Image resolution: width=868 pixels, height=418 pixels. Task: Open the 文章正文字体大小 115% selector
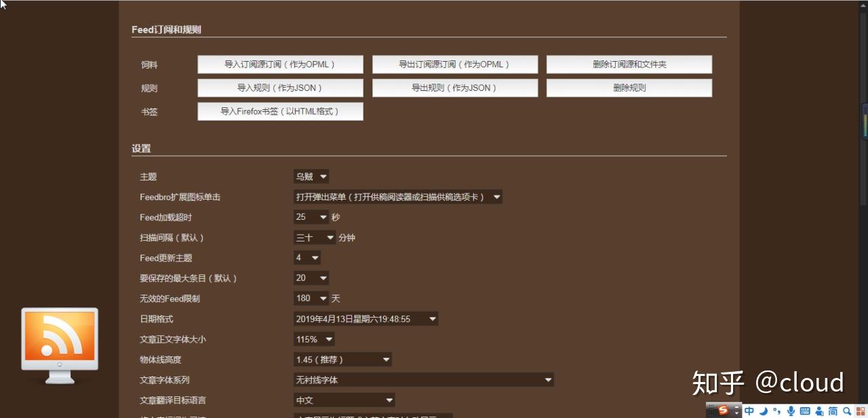[313, 339]
